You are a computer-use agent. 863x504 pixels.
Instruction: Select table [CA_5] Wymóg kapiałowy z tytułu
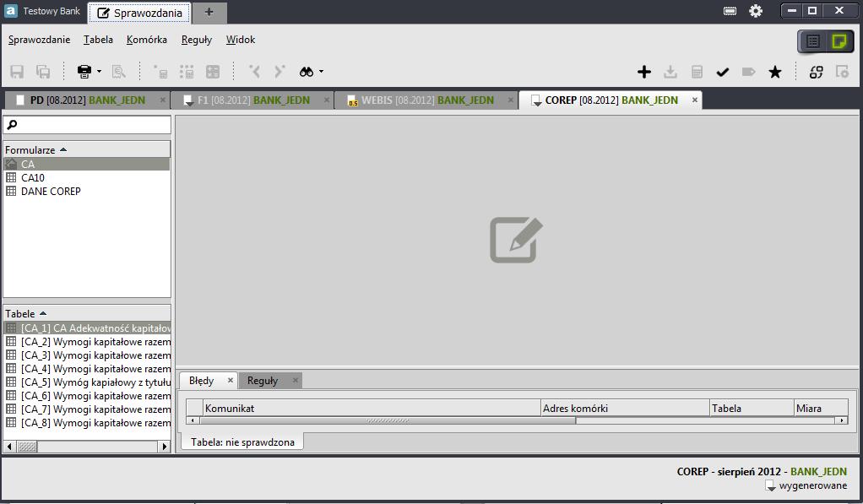pyautogui.click(x=88, y=382)
